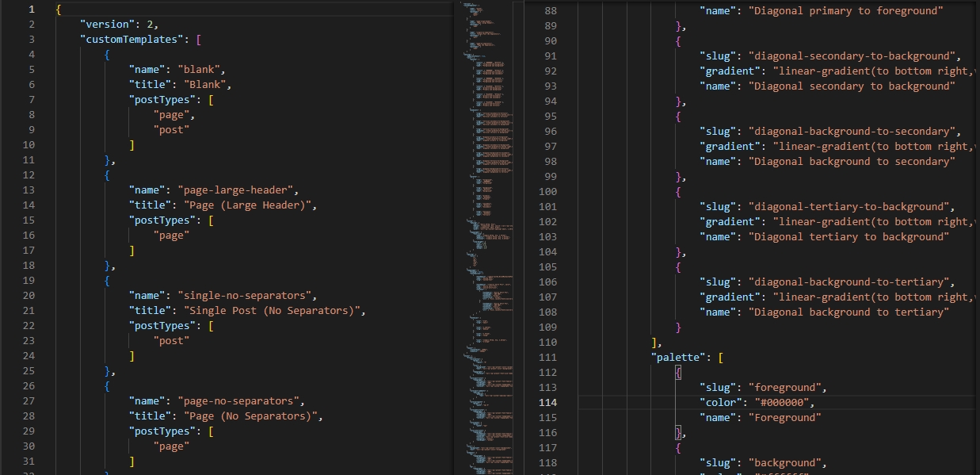This screenshot has height=475, width=980.
Task: Select line 27 via its line number
Action: (29, 400)
